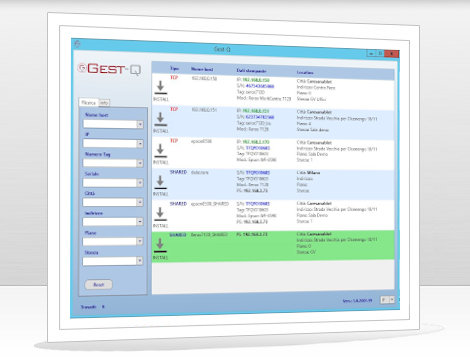Click the Mod. Epson model text in the epson6590 row
The height and width of the screenshot is (360, 470).
pyautogui.click(x=256, y=160)
